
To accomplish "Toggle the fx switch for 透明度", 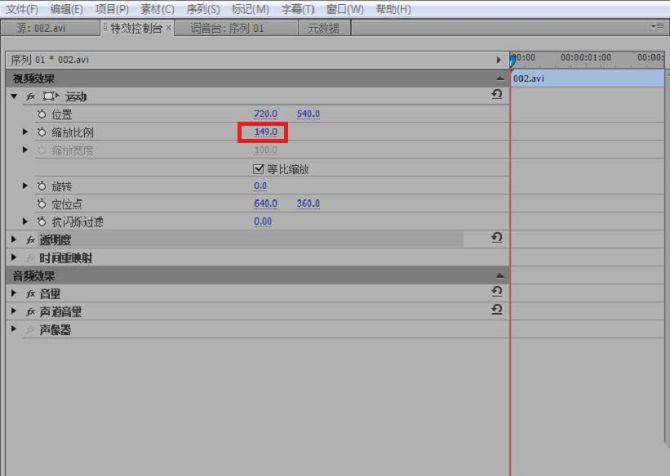I will (30, 240).
